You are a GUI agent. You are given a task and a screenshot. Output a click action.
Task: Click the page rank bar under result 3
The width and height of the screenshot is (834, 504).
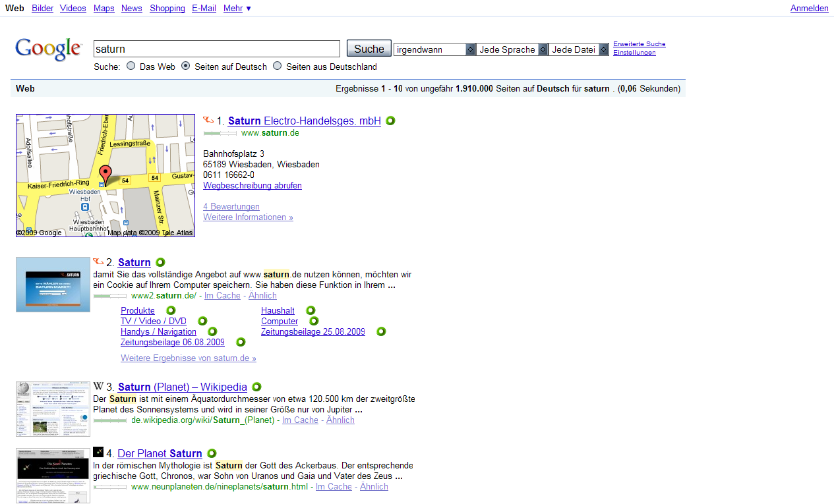click(x=110, y=420)
